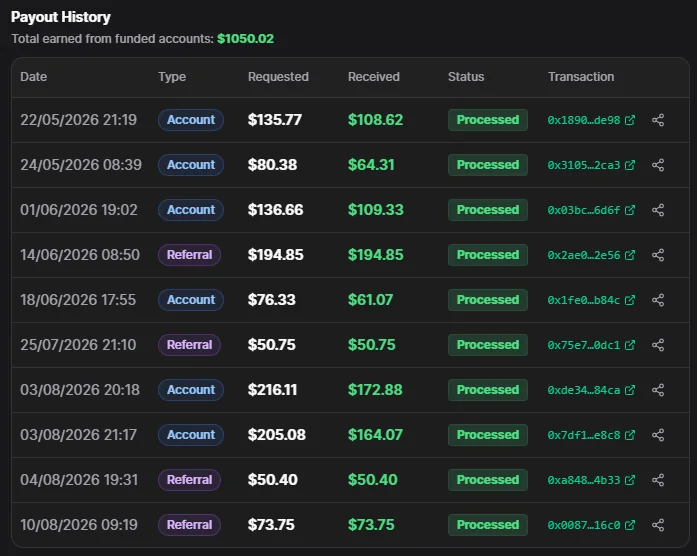Click the Requested column header

point(278,77)
